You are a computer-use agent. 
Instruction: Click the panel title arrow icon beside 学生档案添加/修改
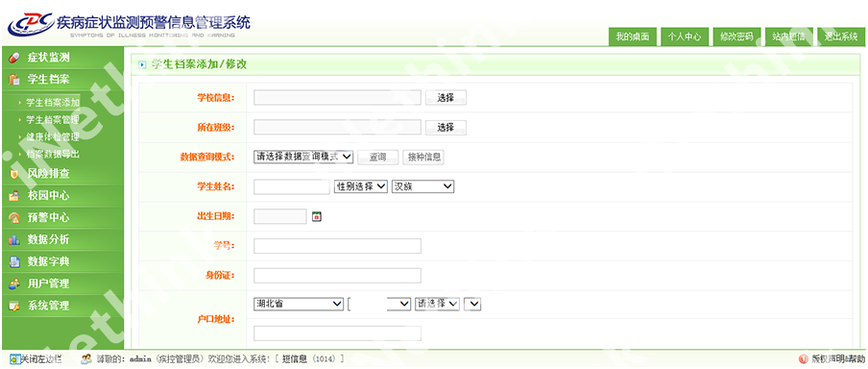click(x=142, y=64)
